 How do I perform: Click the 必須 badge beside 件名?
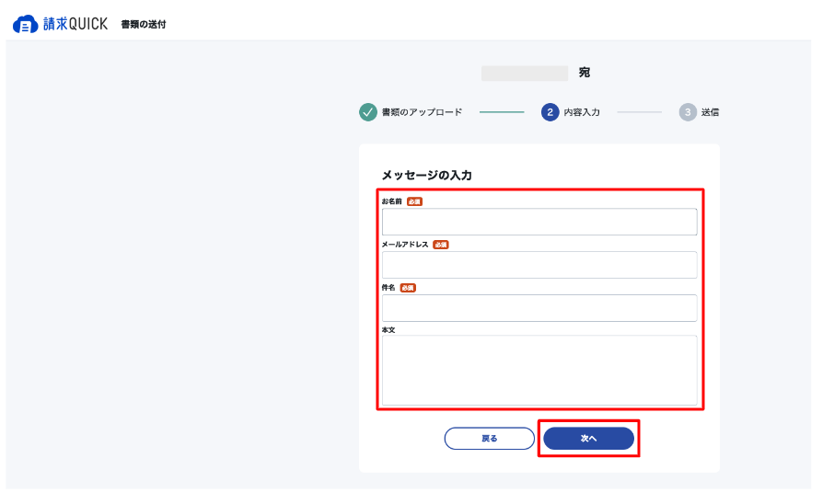click(x=408, y=288)
